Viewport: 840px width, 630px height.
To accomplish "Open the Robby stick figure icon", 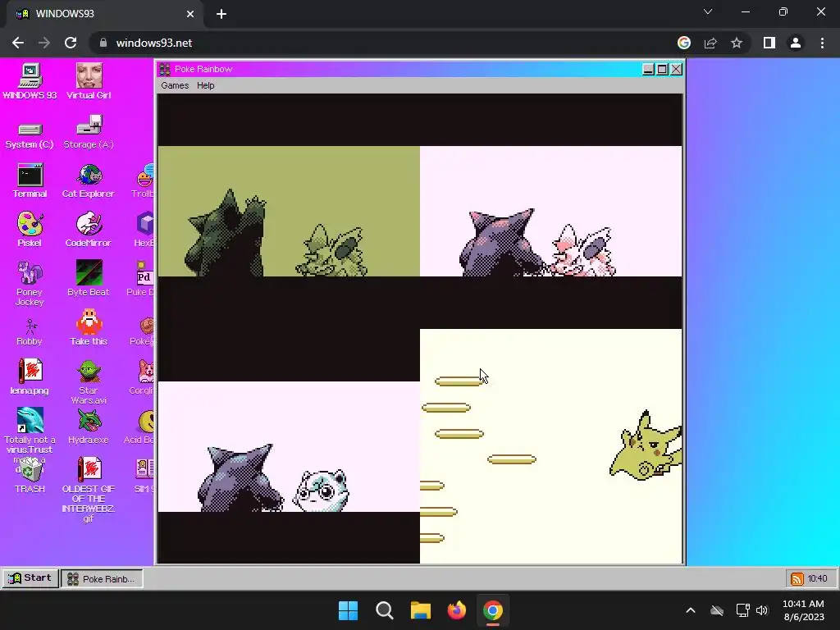I will coord(30,332).
